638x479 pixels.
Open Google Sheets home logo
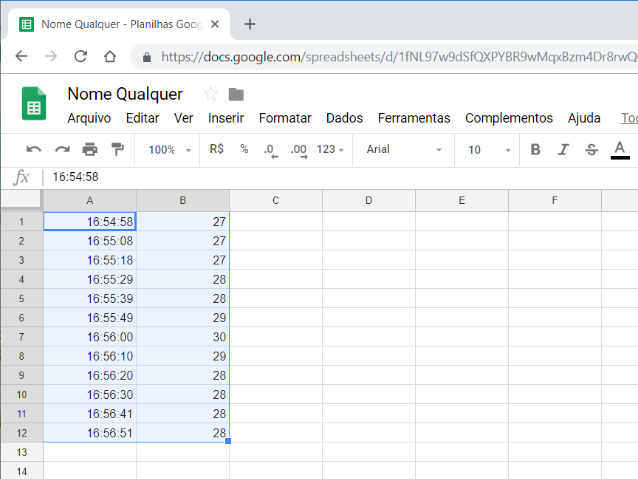click(x=34, y=103)
